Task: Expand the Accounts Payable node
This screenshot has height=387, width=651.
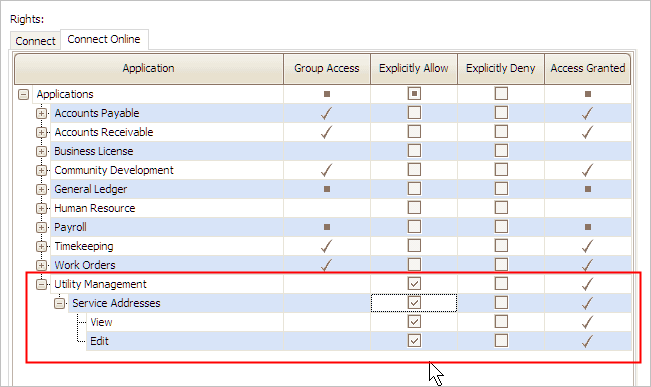Action: click(41, 113)
